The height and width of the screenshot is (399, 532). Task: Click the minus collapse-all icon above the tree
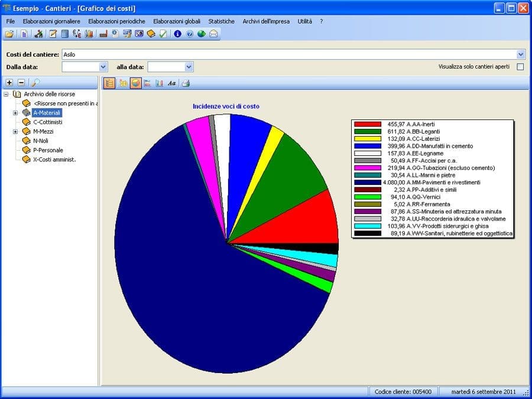pos(21,82)
